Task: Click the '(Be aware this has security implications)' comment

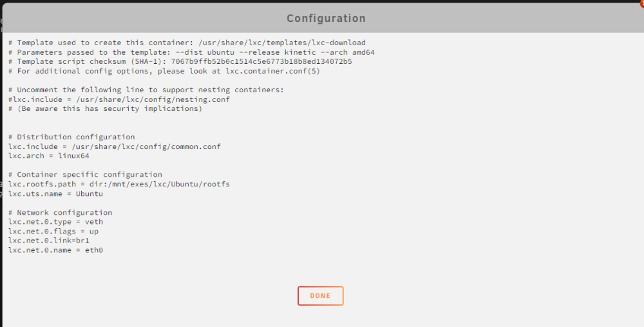Action: pos(105,108)
